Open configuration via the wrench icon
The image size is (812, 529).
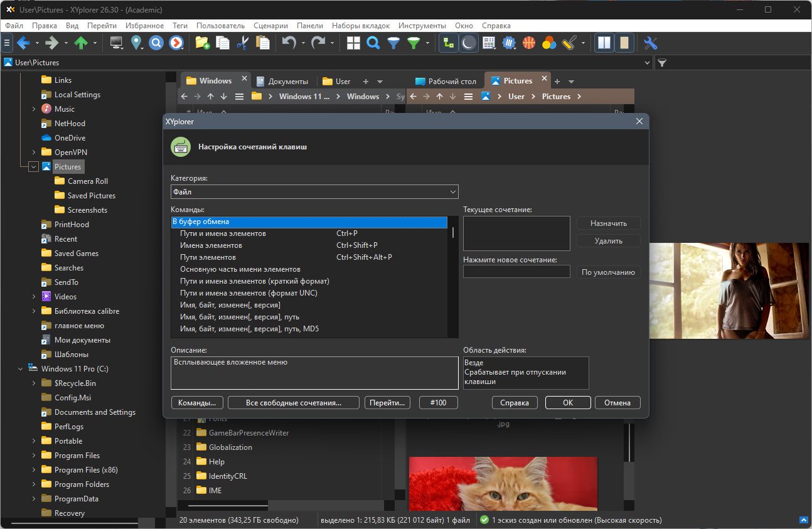pos(651,43)
